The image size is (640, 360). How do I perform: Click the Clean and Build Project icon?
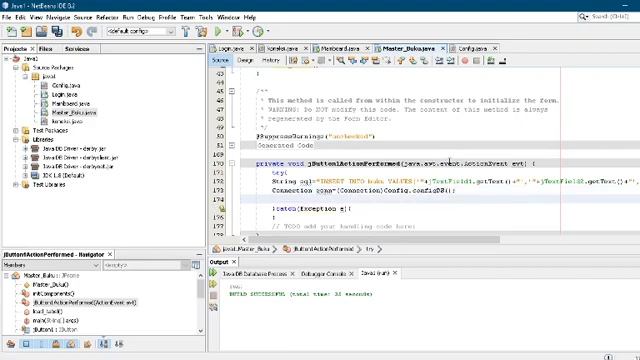pos(201,31)
